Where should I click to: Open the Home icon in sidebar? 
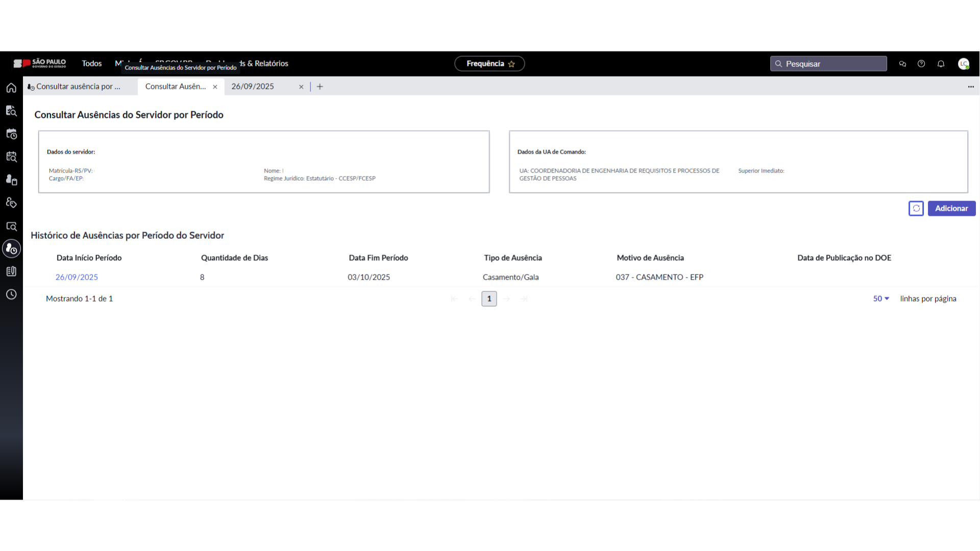[x=11, y=88]
